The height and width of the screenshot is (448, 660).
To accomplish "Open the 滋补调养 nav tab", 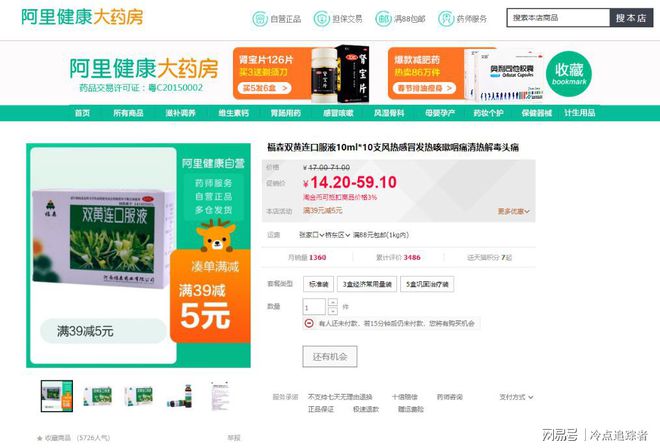I will tap(181, 113).
